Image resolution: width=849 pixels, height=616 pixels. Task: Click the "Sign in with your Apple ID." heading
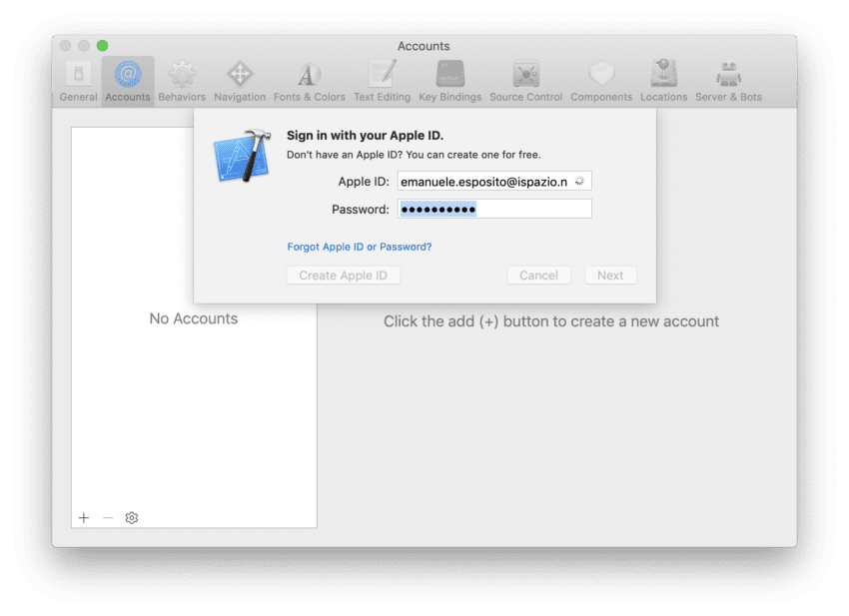pos(365,136)
